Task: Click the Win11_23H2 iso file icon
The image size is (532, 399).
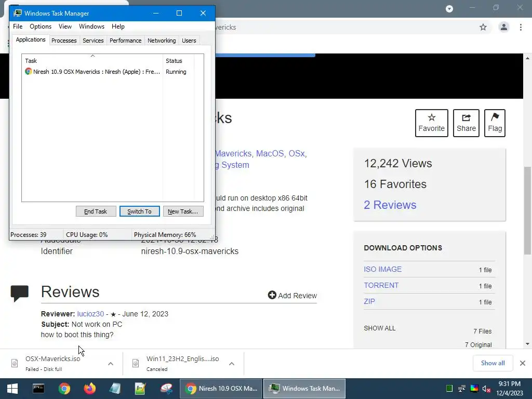Action: tap(136, 363)
